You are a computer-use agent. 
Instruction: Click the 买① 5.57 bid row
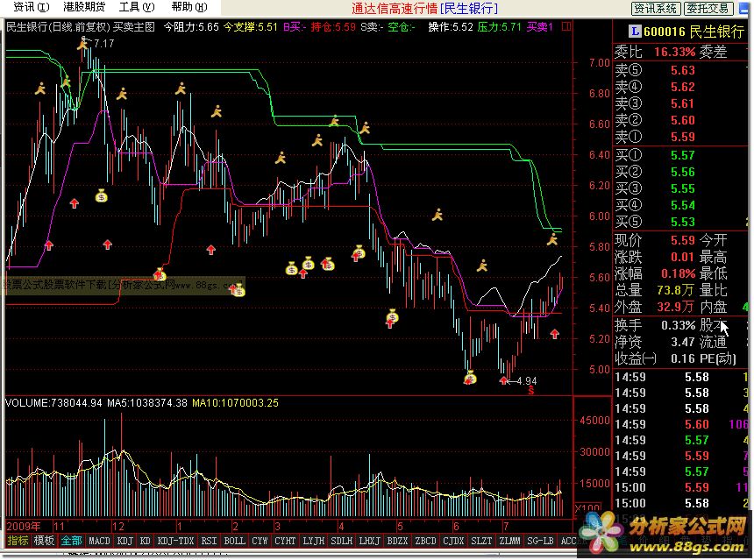(679, 155)
